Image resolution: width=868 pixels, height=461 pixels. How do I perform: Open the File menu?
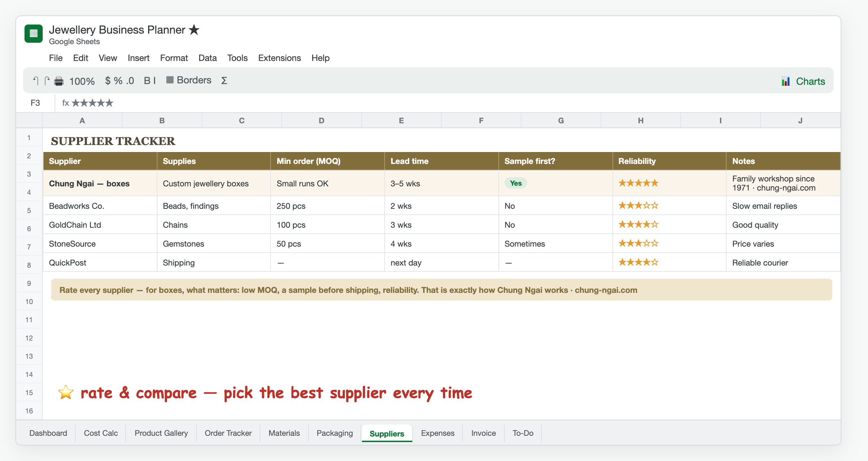pyautogui.click(x=56, y=58)
